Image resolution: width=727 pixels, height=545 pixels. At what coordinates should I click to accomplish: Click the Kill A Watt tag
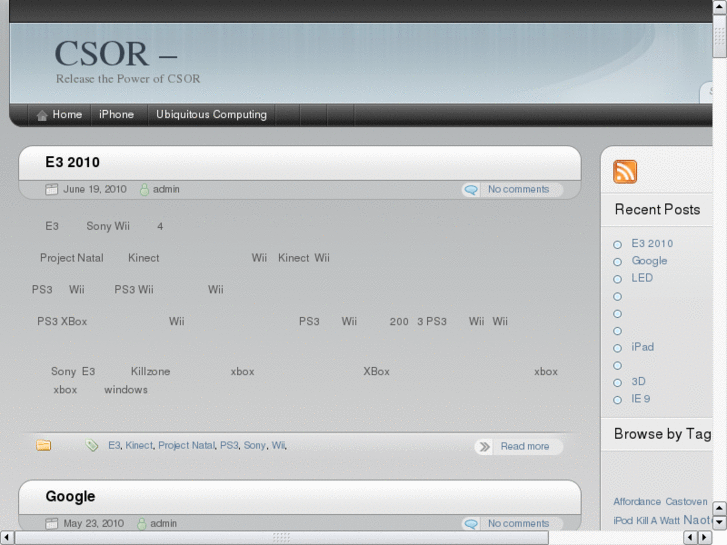(658, 520)
